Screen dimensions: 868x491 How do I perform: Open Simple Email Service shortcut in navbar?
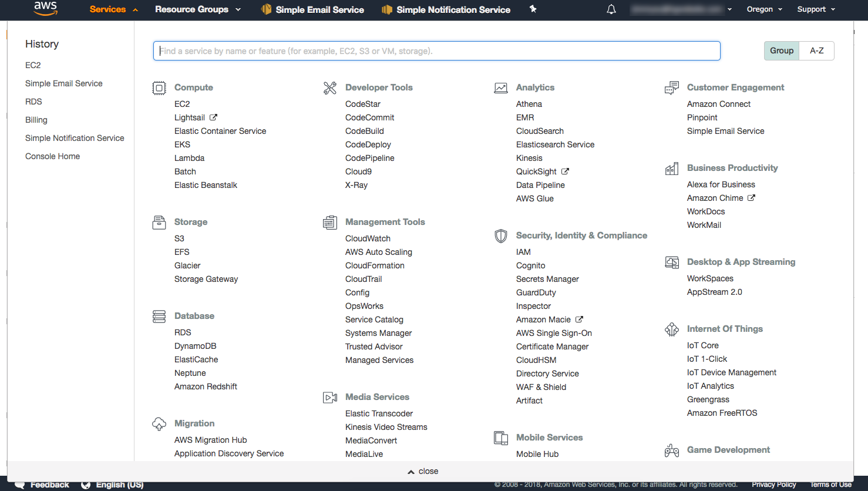coord(312,9)
